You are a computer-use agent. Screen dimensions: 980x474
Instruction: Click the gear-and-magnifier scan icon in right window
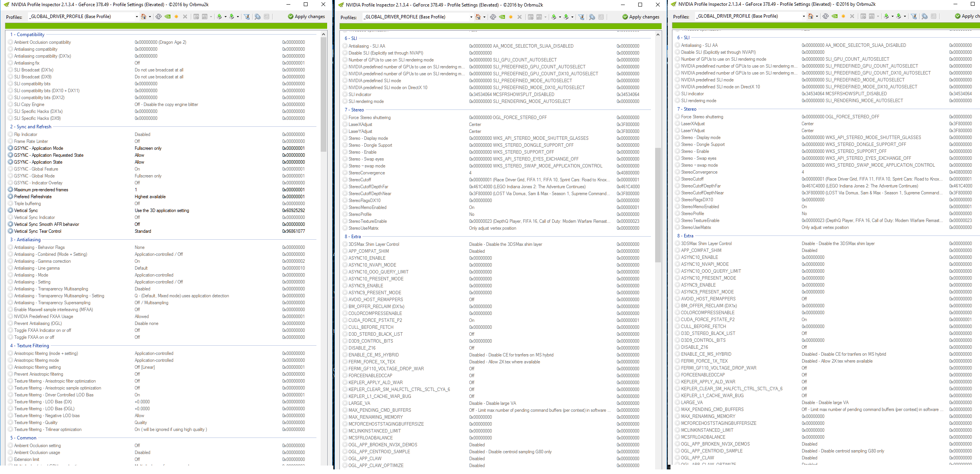[x=925, y=16]
